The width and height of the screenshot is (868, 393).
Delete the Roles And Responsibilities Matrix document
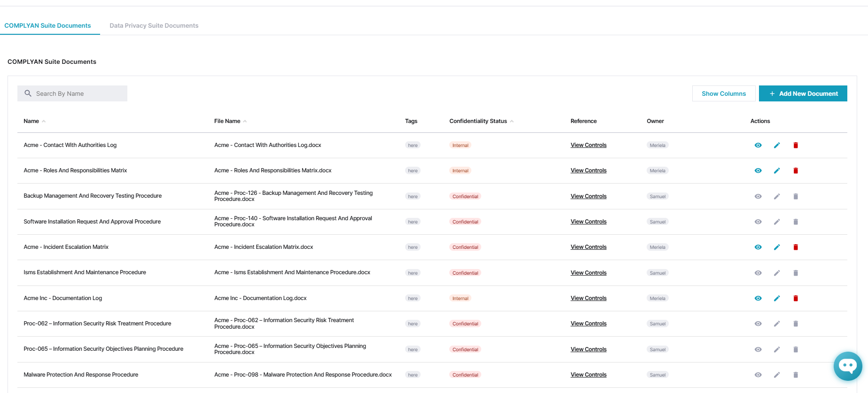tap(796, 170)
